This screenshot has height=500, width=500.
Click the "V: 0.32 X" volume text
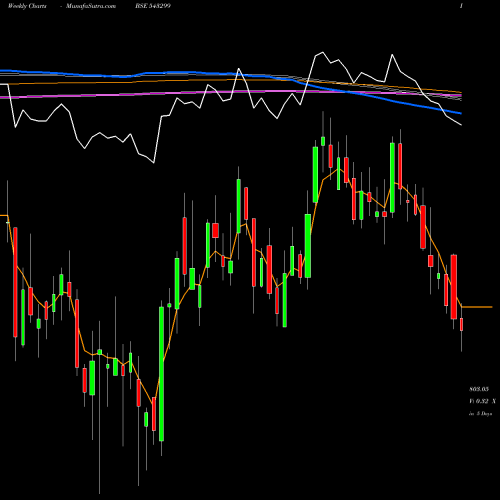click(x=482, y=401)
